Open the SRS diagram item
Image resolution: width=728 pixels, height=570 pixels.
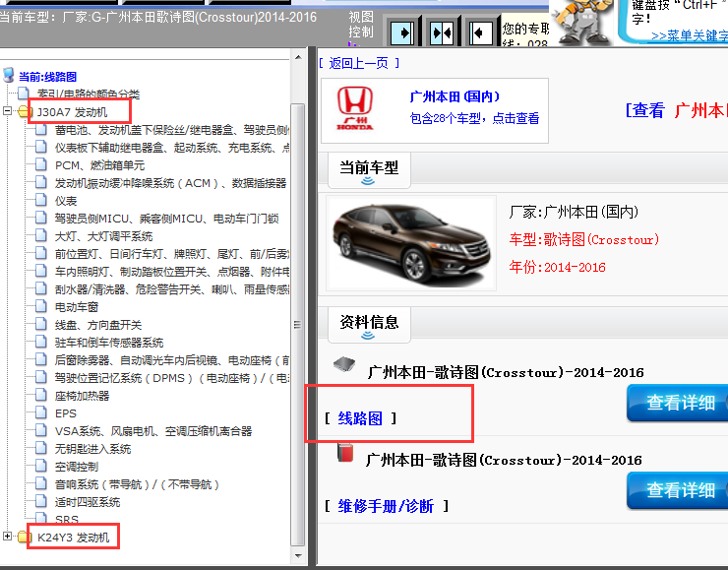66,519
